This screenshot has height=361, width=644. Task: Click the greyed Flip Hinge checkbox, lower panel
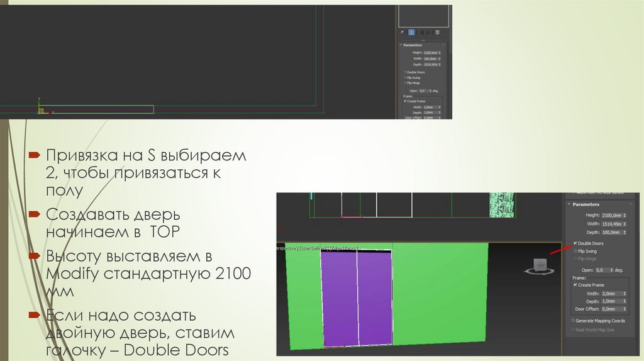pos(575,258)
